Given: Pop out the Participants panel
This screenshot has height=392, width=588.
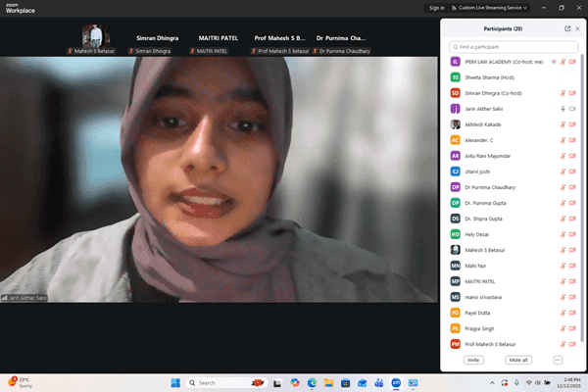Looking at the screenshot, I should tap(567, 28).
